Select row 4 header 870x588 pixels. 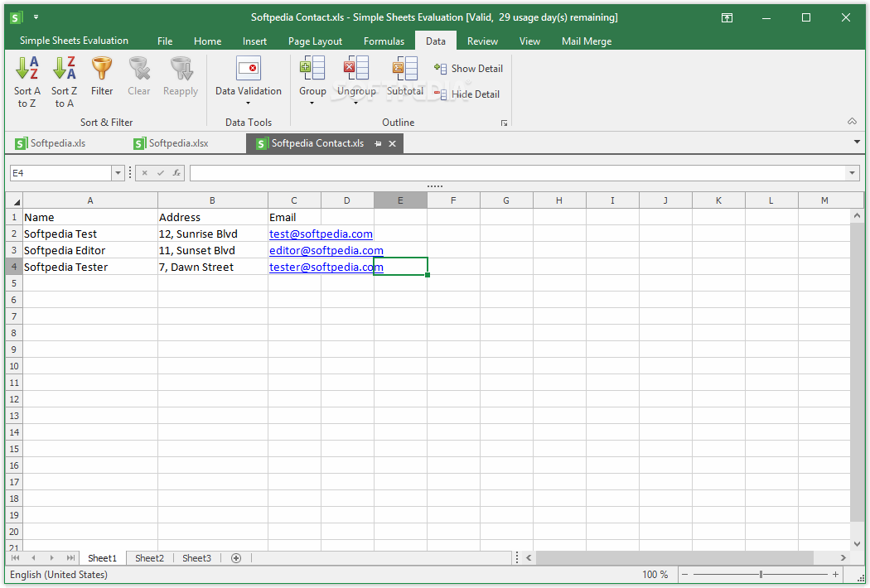pyautogui.click(x=14, y=267)
